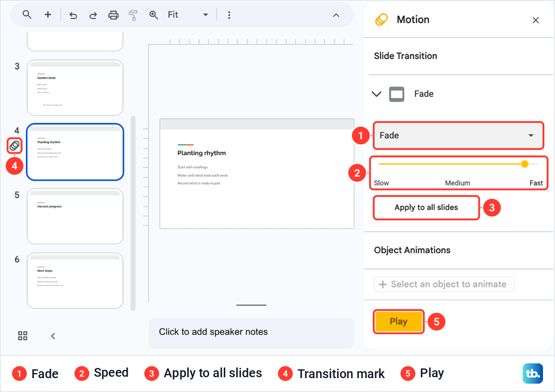Click the Medium label under the slider
The image size is (555, 392).
457,183
